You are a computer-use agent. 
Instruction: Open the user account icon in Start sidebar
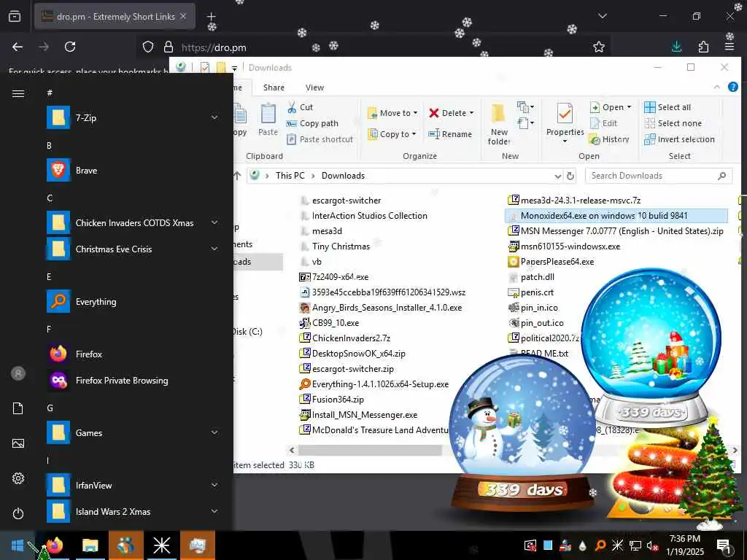pos(18,373)
